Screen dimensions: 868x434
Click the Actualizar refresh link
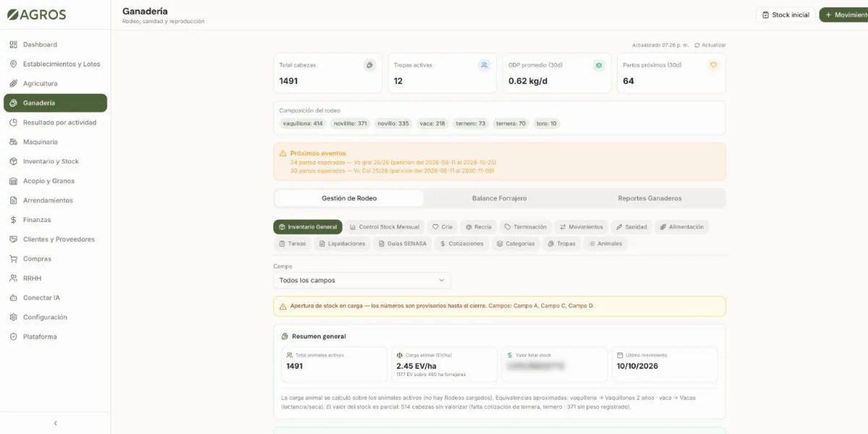coord(710,45)
